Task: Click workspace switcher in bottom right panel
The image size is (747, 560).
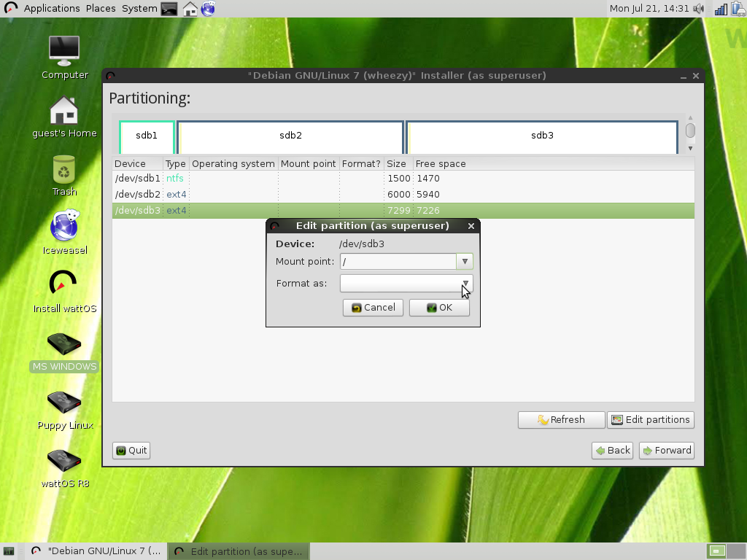Action: (x=726, y=551)
